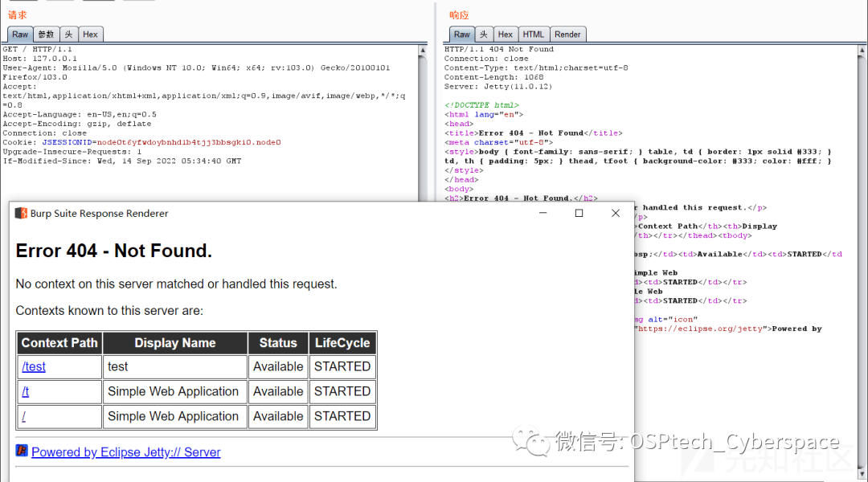
Task: Click the /test context path link
Action: (x=34, y=367)
